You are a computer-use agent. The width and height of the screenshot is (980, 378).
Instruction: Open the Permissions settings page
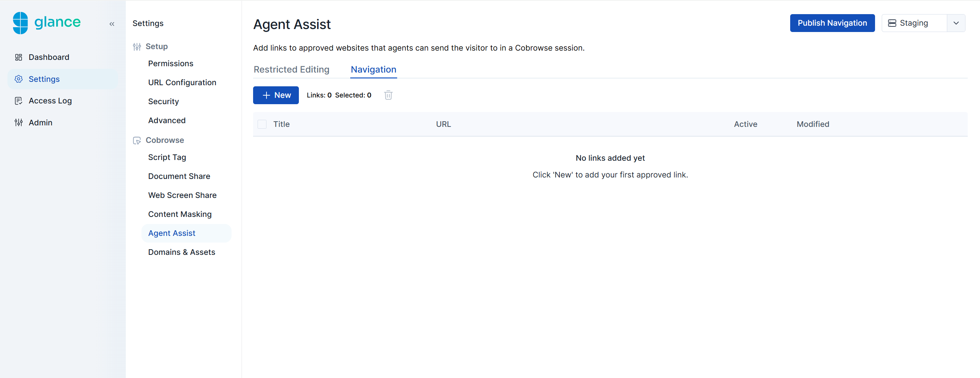pos(171,64)
